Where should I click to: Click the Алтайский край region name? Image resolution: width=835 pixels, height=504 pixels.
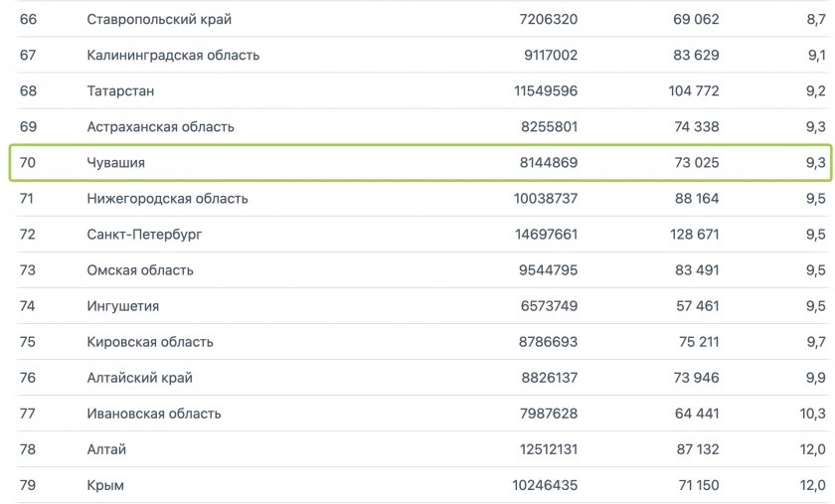coord(139,378)
